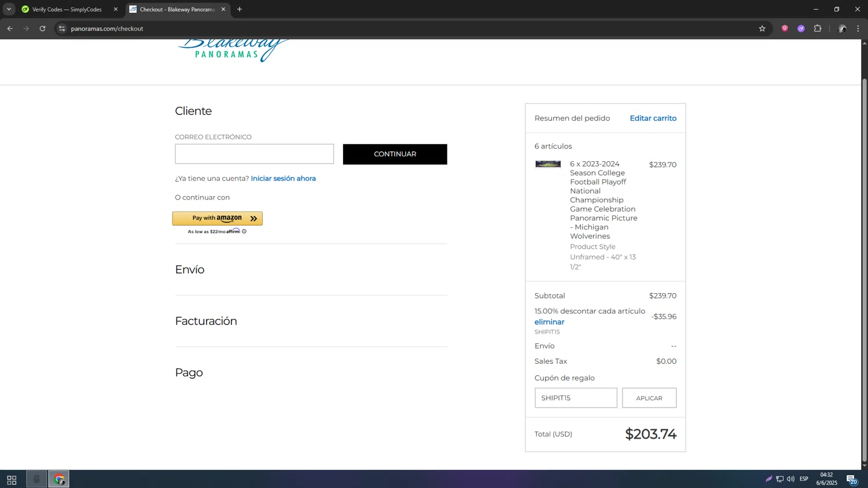The height and width of the screenshot is (488, 868).
Task: Click the Sales Tax $0.00 value
Action: (666, 361)
